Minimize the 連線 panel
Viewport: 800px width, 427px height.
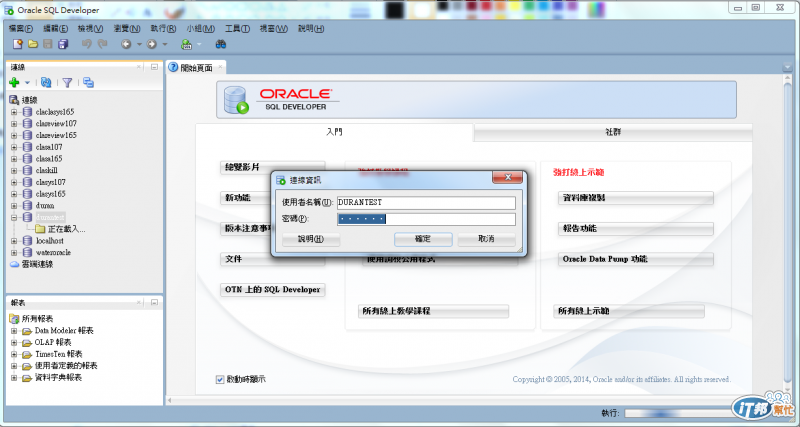[154, 67]
